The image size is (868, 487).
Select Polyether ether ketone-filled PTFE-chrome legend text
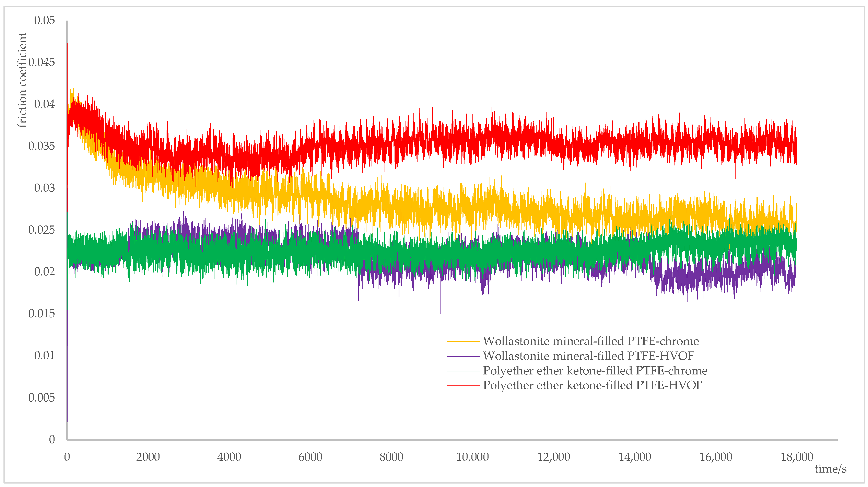(x=595, y=370)
